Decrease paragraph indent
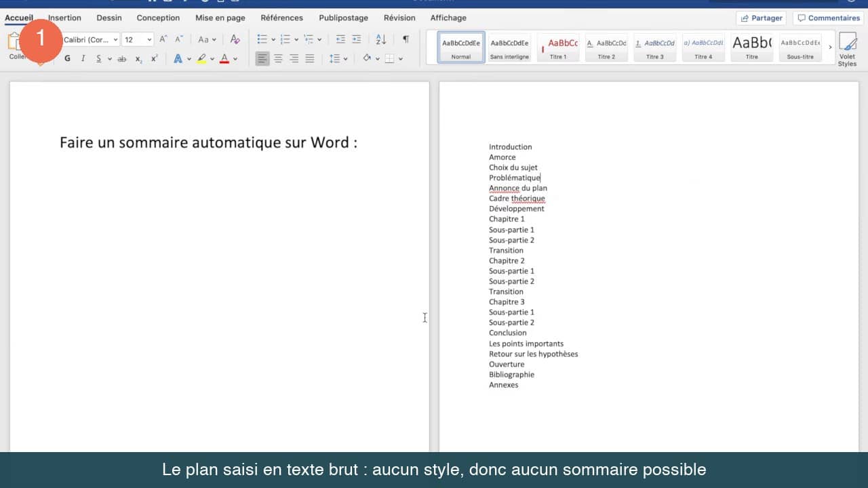The width and height of the screenshot is (868, 488). point(340,39)
